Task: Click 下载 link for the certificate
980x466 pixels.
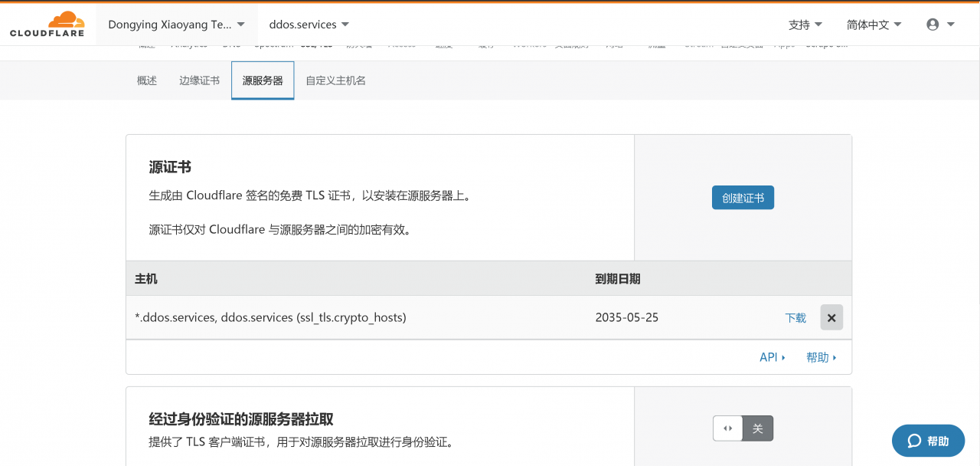Action: (x=795, y=318)
